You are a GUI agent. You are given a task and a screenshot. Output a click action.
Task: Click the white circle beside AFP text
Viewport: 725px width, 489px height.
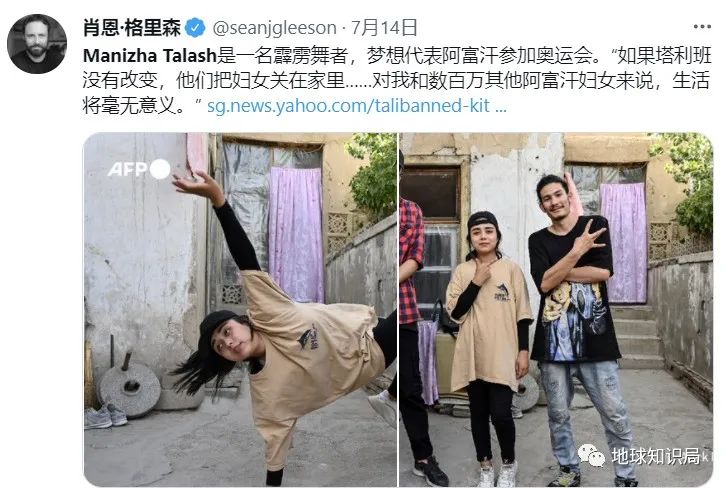[160, 169]
